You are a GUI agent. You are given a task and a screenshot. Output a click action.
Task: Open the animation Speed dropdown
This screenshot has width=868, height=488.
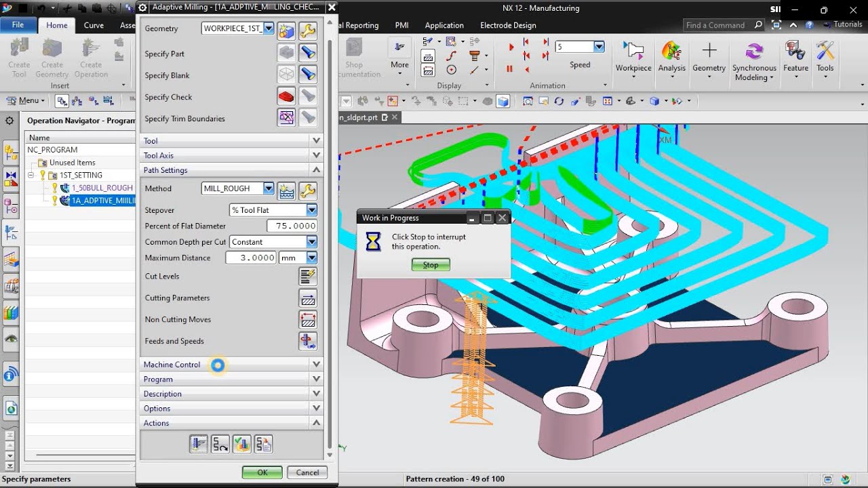(x=599, y=47)
